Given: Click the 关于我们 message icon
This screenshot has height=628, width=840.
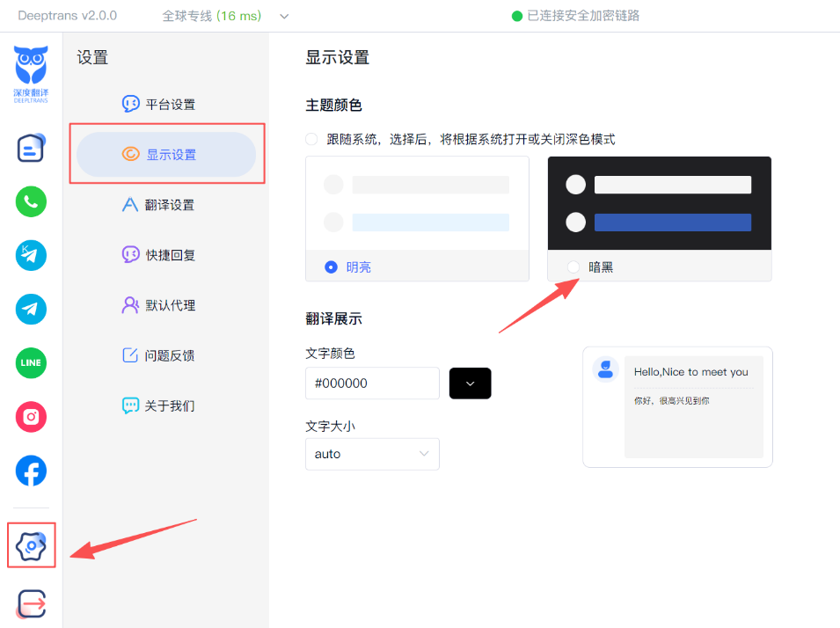Looking at the screenshot, I should coord(130,405).
